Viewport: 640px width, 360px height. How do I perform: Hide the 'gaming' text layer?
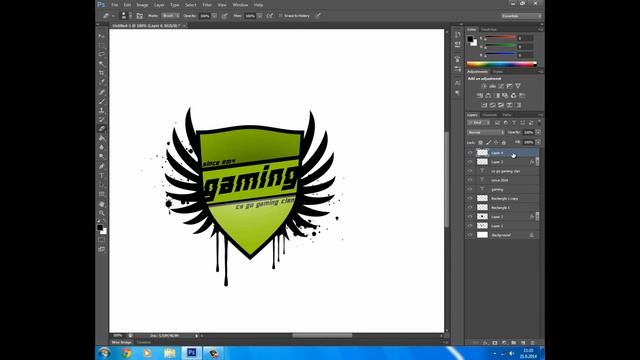470,189
